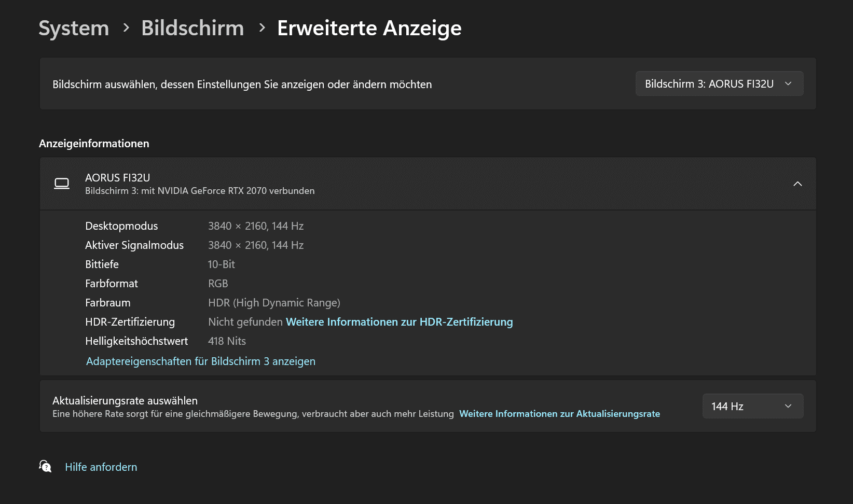The height and width of the screenshot is (504, 853).
Task: Click the Bittiefe value 10-Bit
Action: (x=222, y=264)
